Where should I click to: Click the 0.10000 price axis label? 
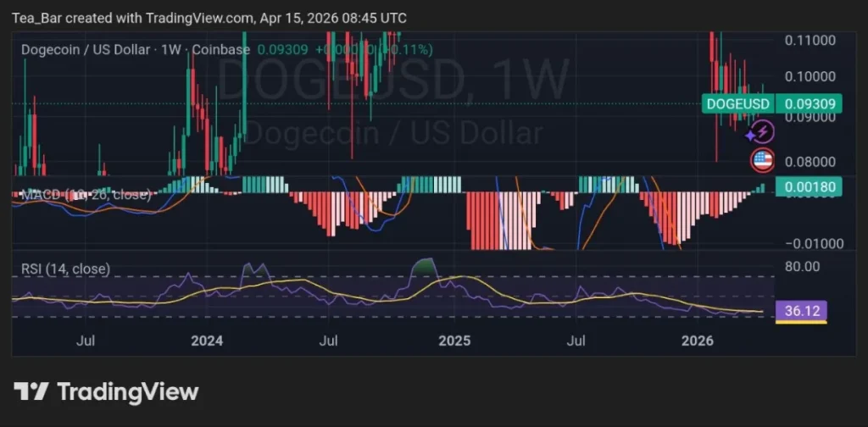pos(809,77)
